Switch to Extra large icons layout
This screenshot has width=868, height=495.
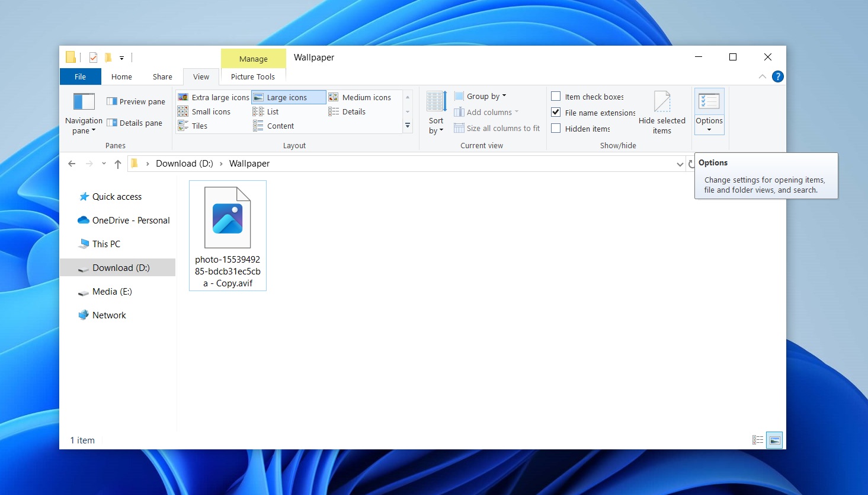(213, 97)
